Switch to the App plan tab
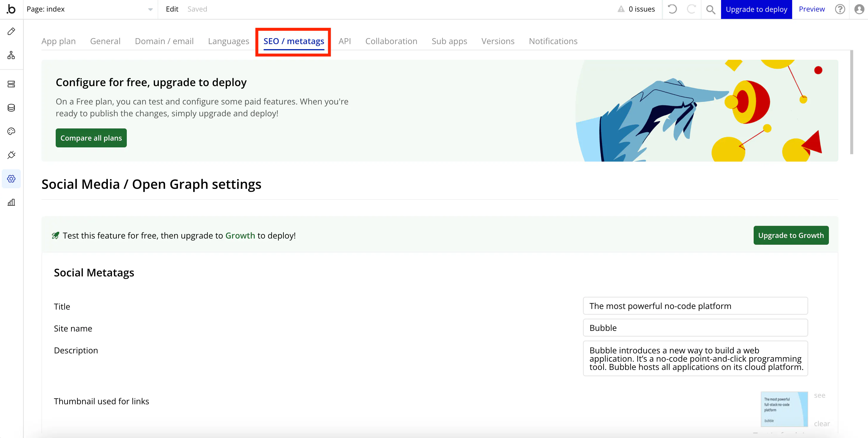Image resolution: width=868 pixels, height=438 pixels. [x=59, y=41]
